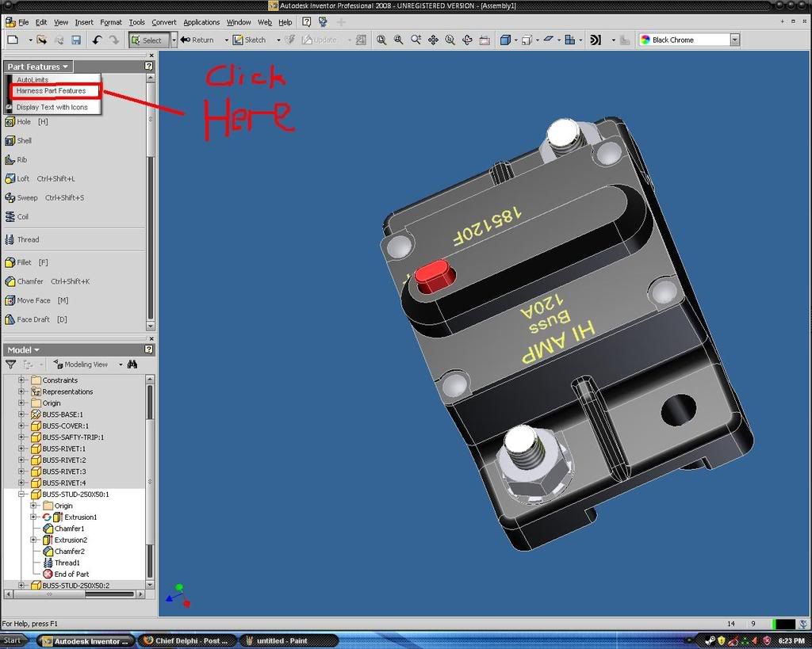Select the Rotate view icon
Image resolution: width=812 pixels, height=649 pixels.
click(467, 40)
